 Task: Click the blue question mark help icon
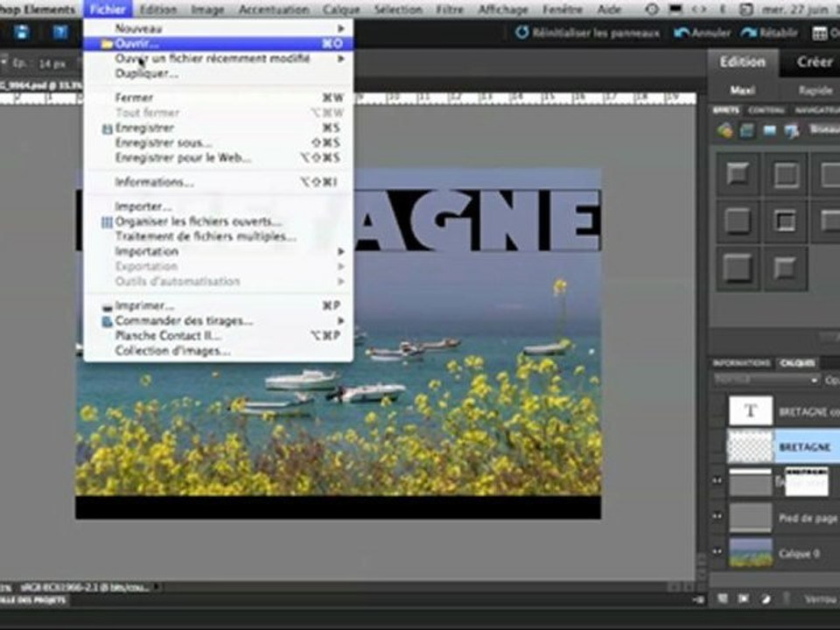60,32
